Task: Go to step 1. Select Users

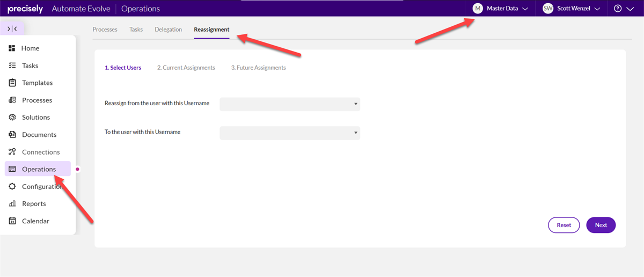Action: pos(123,68)
